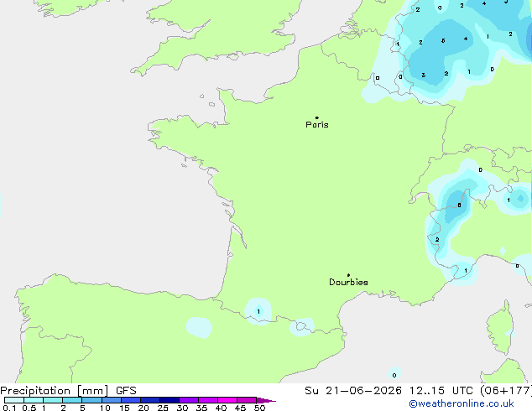The width and height of the screenshot is (532, 411).
Task: Click the over-50 arrow tip of legend
Action: 266,400
